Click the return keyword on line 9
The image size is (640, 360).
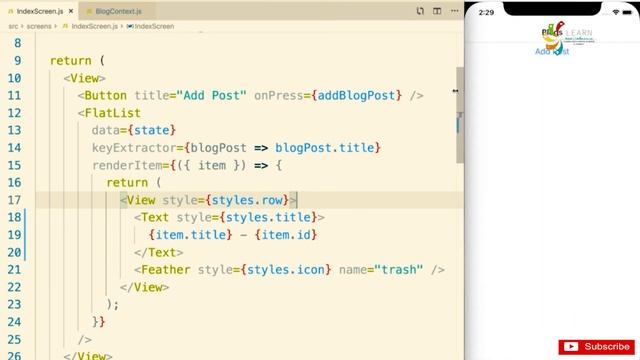point(71,61)
